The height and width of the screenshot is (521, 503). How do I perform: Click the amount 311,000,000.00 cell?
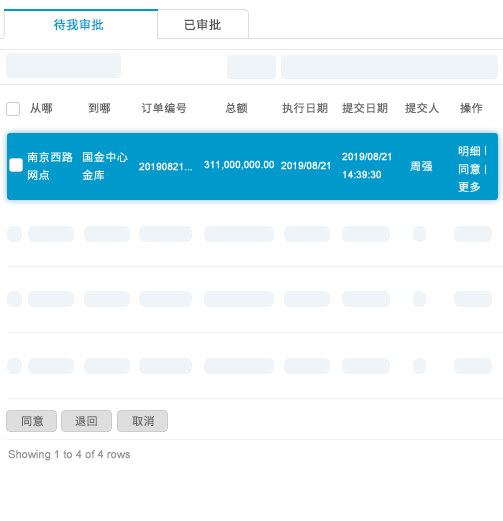point(239,165)
